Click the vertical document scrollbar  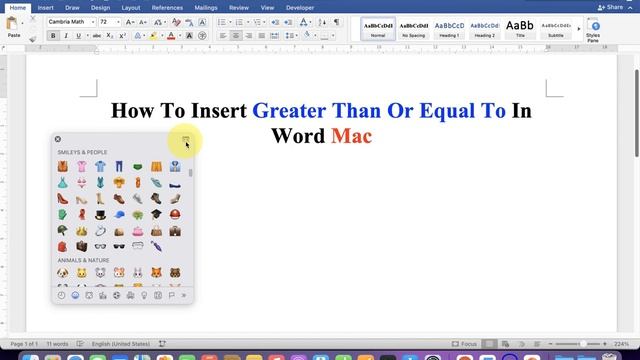coord(636,113)
